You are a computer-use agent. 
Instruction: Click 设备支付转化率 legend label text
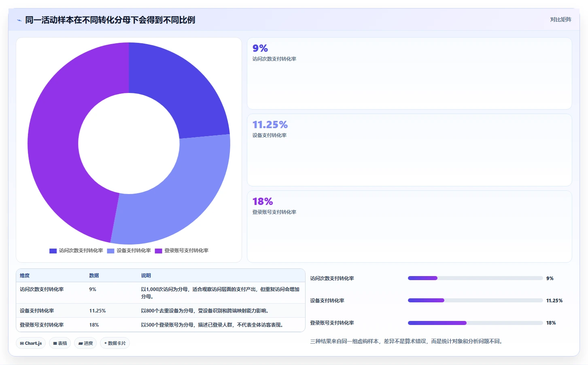[134, 251]
